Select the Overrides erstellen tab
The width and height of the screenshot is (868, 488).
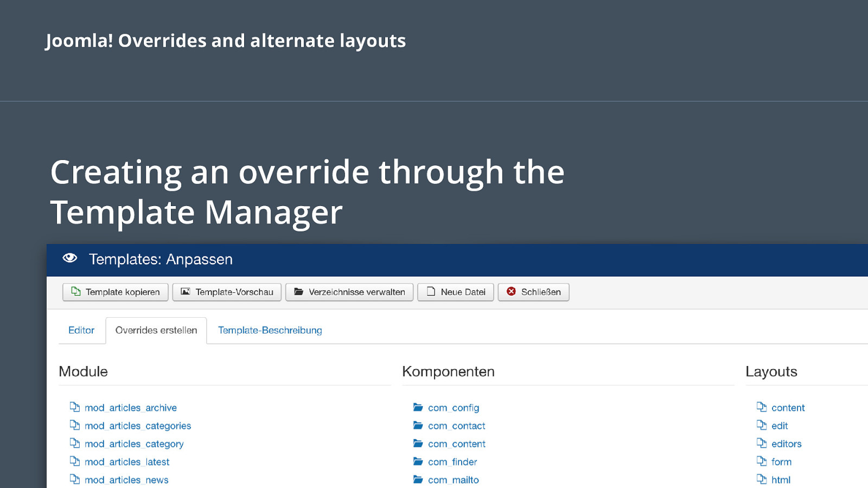click(156, 330)
